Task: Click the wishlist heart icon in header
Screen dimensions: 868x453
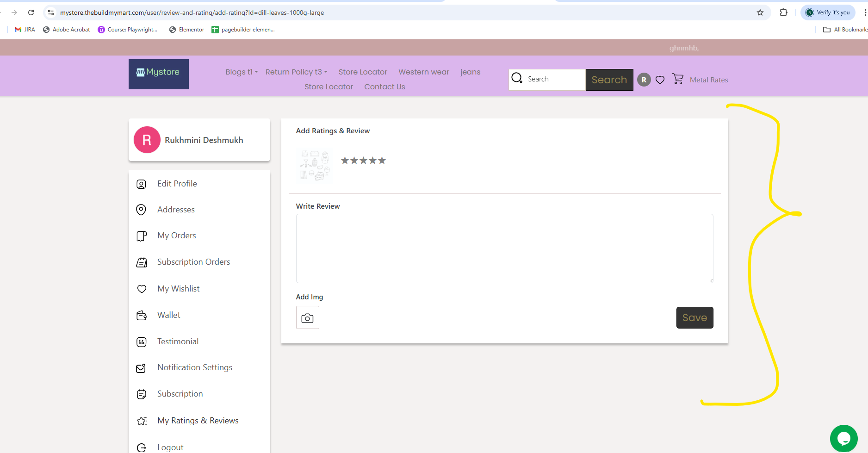Action: pyautogui.click(x=660, y=80)
